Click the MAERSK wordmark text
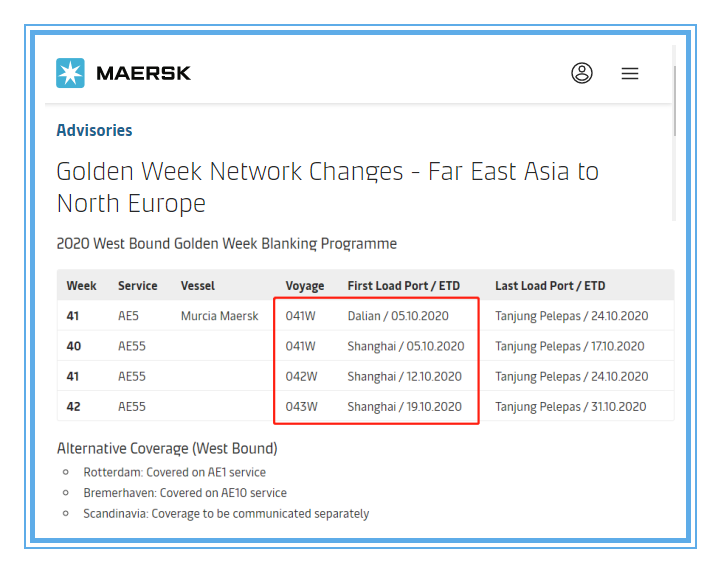The image size is (721, 573). pyautogui.click(x=143, y=73)
